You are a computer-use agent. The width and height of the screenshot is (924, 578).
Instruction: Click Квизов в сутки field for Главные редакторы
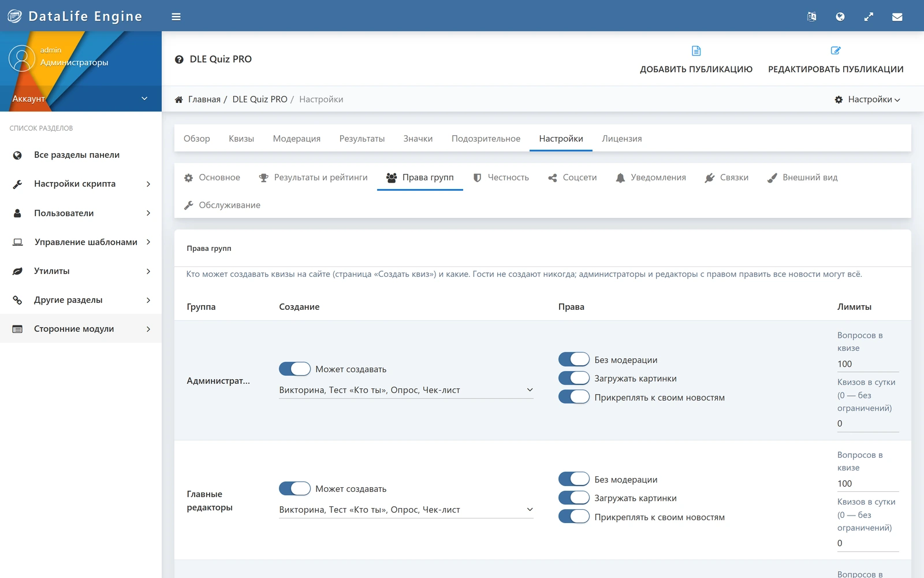(868, 543)
